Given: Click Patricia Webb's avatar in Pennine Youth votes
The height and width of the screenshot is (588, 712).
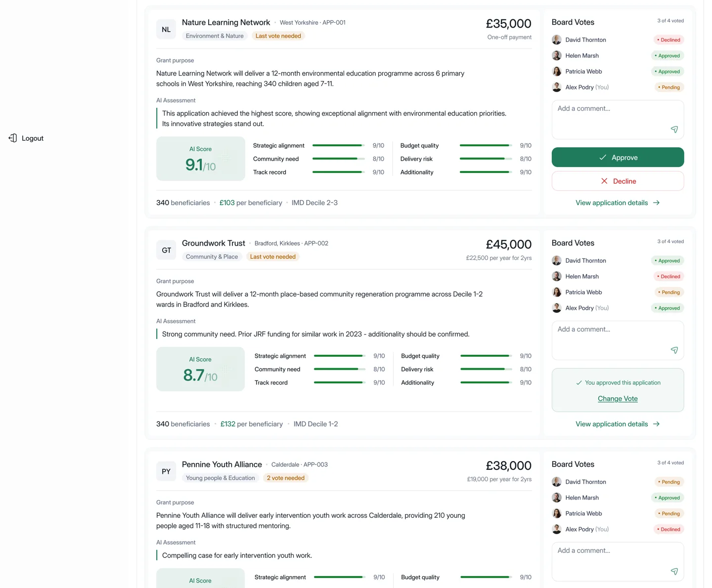Looking at the screenshot, I should (557, 513).
